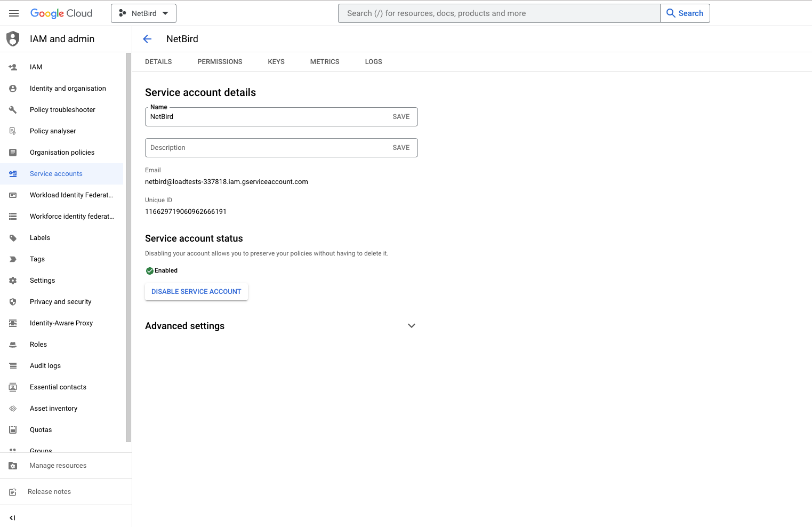Image resolution: width=812 pixels, height=527 pixels.
Task: Open the NetBird project selector dropdown
Action: coord(143,13)
